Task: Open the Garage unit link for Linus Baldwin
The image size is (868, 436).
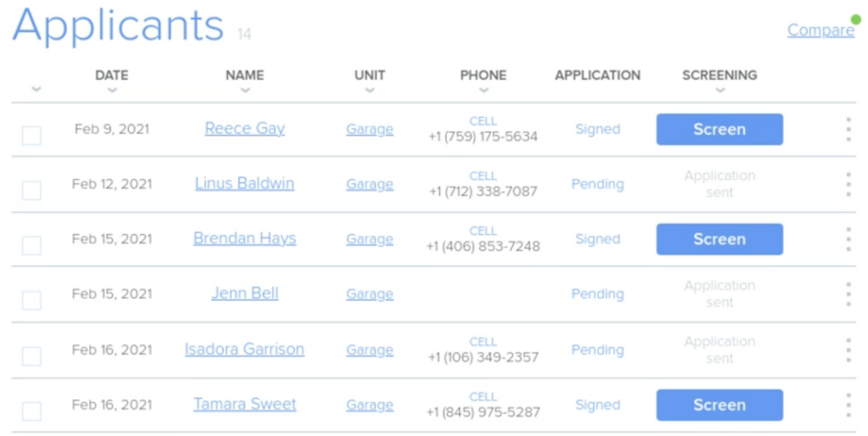Action: tap(370, 184)
